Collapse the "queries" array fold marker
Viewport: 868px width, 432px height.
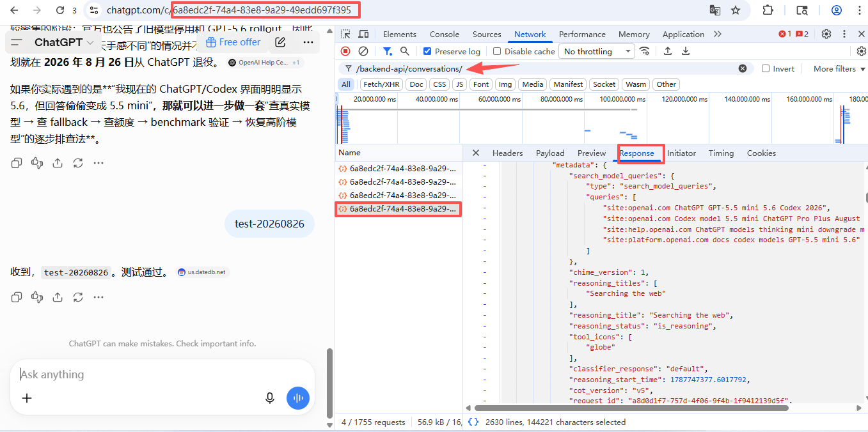(x=484, y=197)
